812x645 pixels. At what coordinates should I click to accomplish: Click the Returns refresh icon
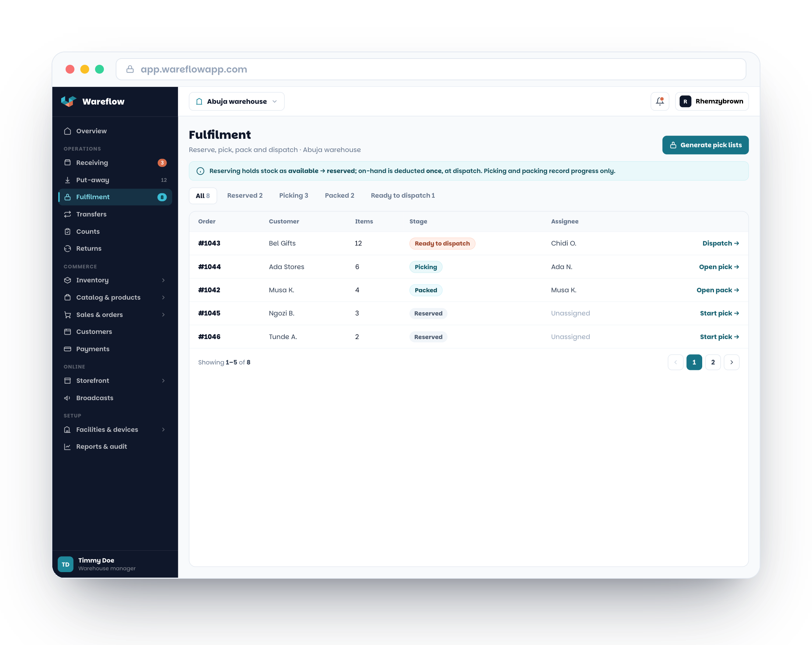coord(67,249)
